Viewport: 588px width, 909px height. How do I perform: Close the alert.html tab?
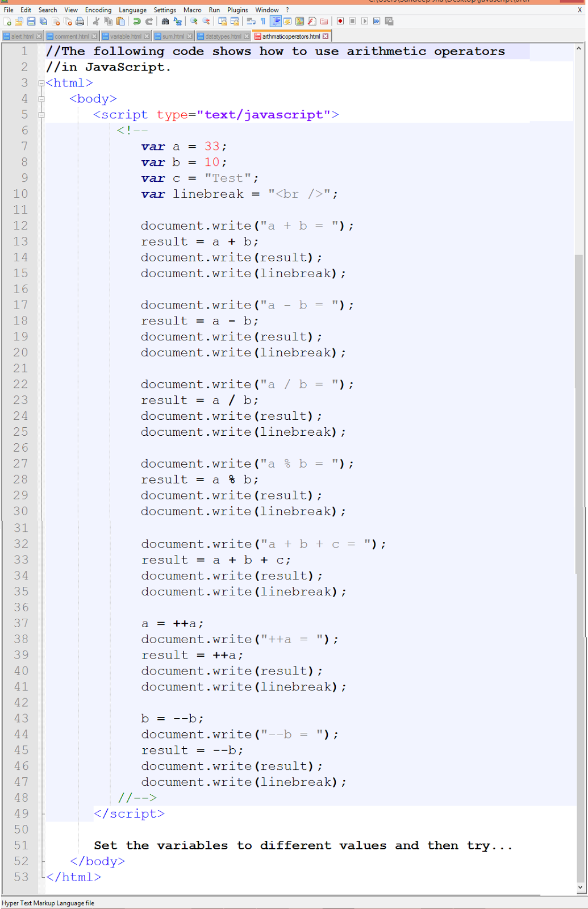tap(39, 36)
